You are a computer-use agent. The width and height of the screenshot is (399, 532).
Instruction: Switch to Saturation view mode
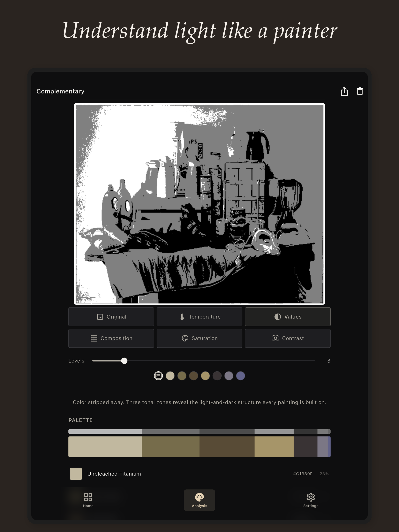click(x=199, y=338)
